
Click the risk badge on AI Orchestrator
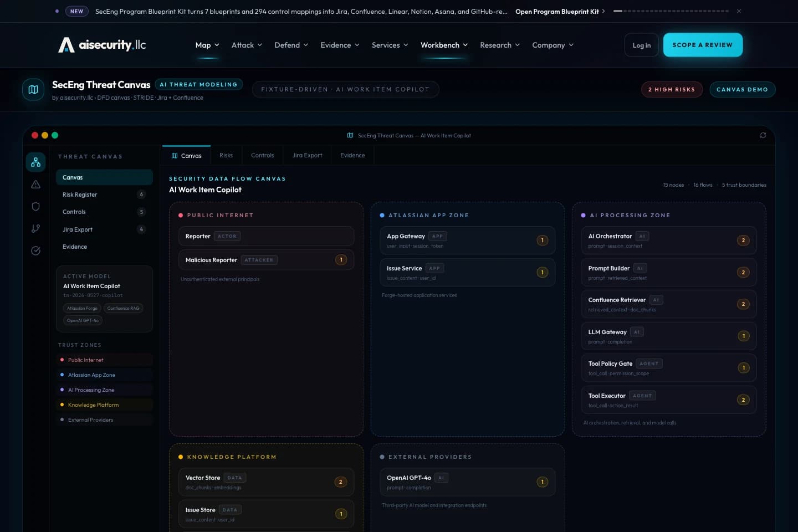[744, 241]
